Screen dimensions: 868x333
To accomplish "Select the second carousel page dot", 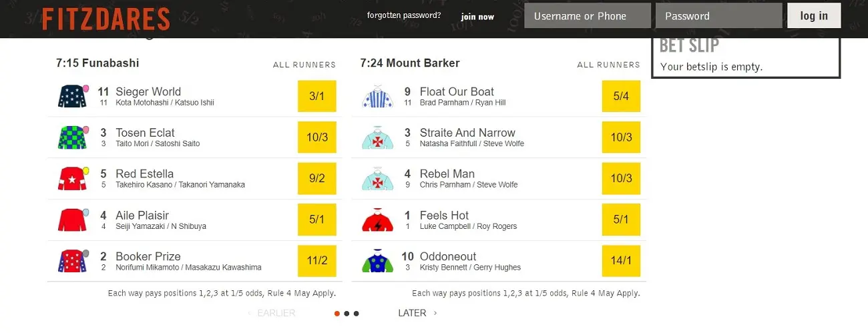I will (347, 314).
